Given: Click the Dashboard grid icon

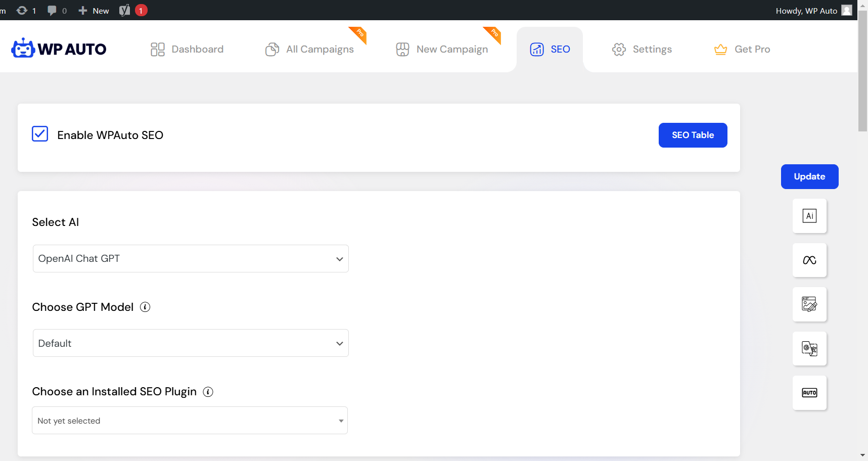Looking at the screenshot, I should [x=158, y=49].
